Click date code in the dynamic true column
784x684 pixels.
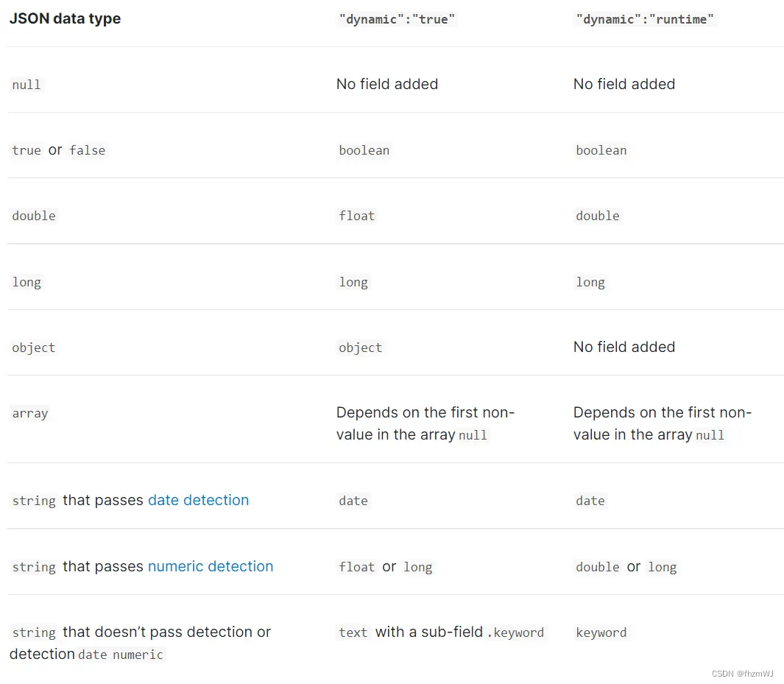353,501
